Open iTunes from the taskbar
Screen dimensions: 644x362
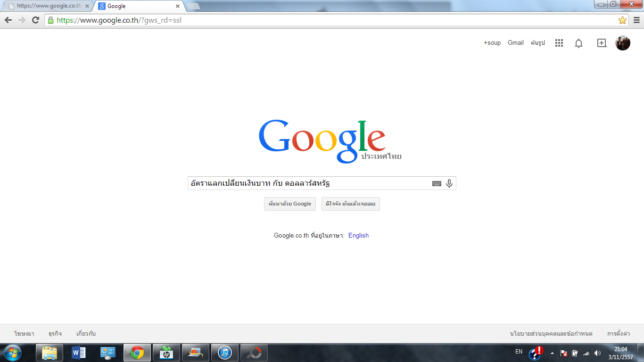(225, 353)
